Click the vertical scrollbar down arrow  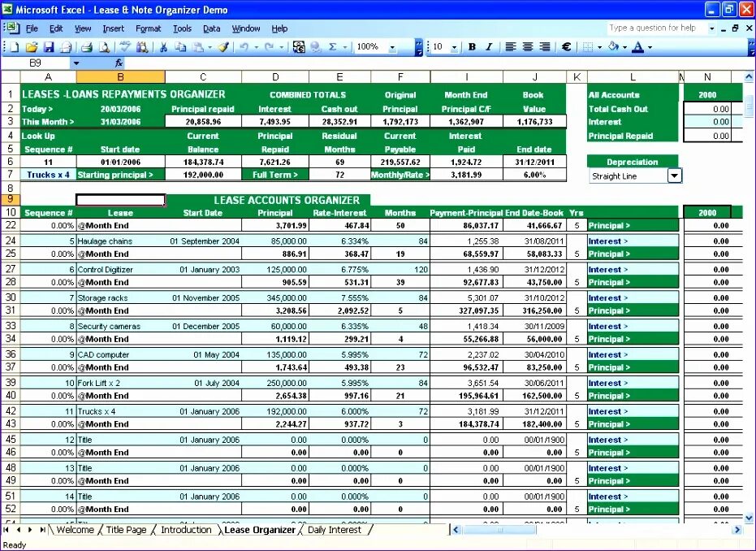[x=749, y=518]
